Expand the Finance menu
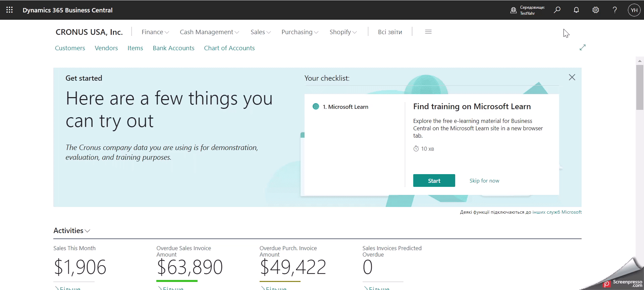Viewport: 644px width, 290px height. coord(155,32)
